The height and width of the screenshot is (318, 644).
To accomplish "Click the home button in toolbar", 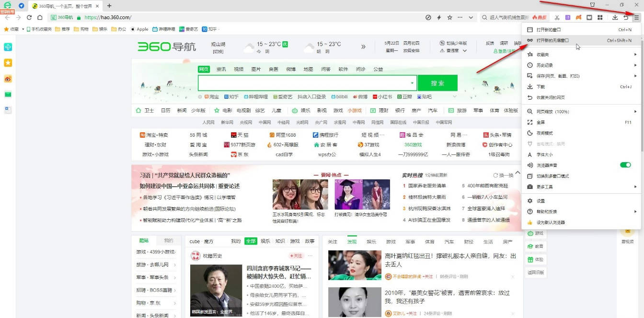I will click(40, 18).
